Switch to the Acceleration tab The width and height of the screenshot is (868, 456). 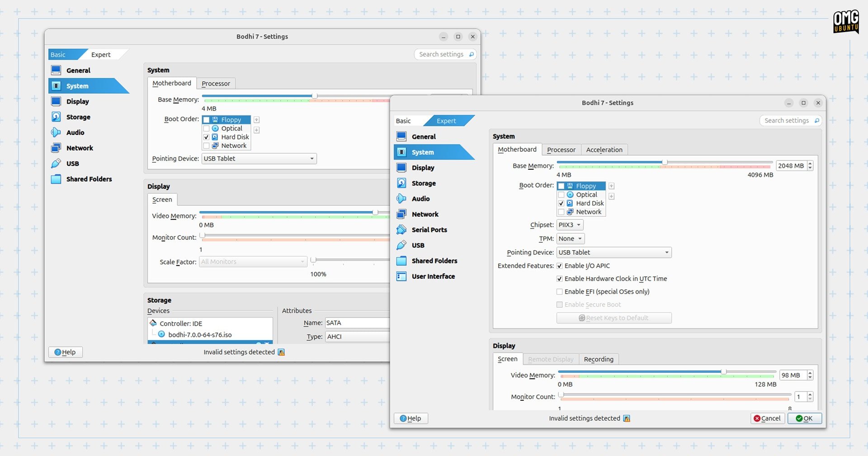click(x=604, y=150)
